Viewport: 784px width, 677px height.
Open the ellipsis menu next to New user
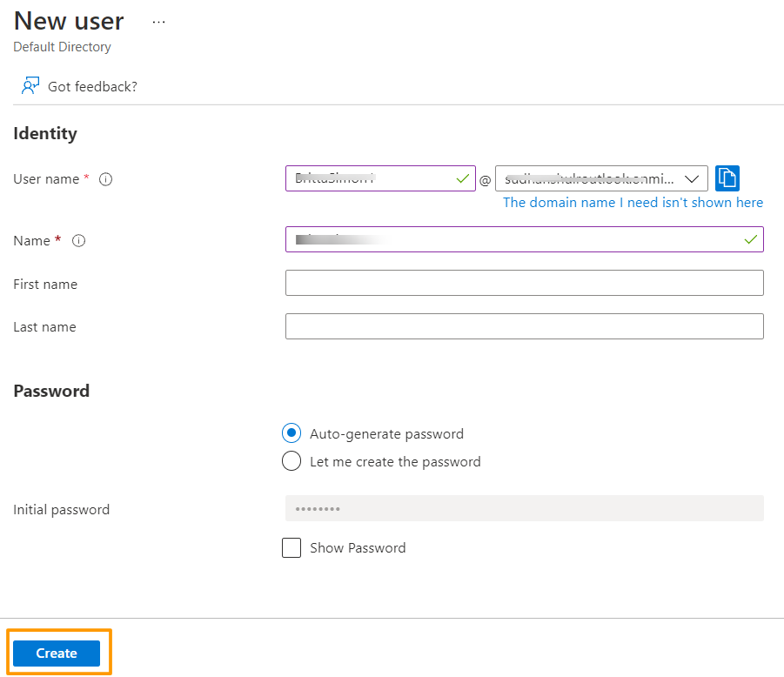158,22
